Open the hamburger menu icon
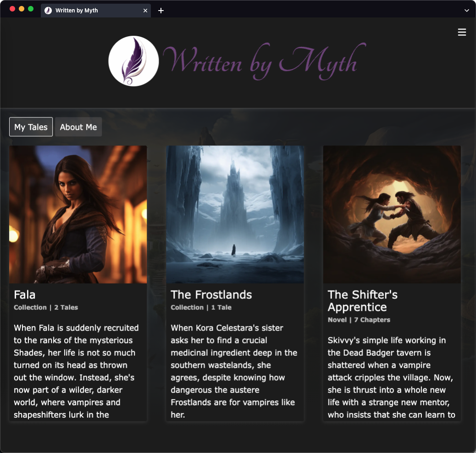Viewport: 476px width, 453px height. click(x=462, y=32)
